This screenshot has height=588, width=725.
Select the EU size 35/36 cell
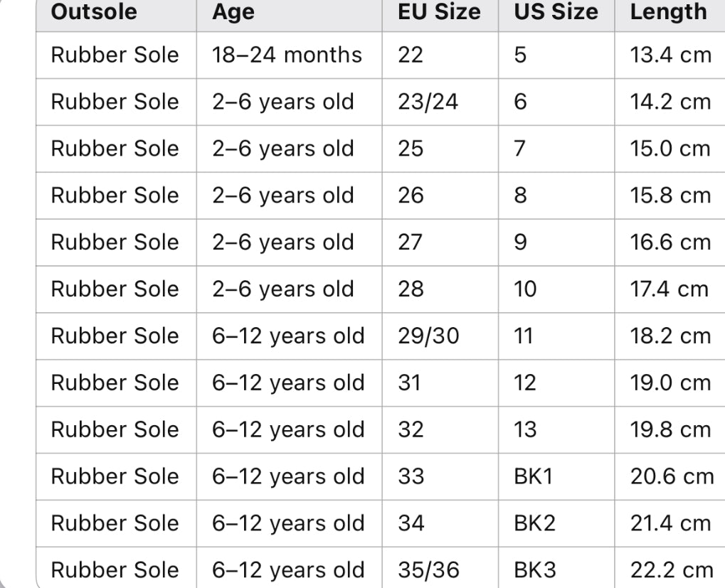428,570
